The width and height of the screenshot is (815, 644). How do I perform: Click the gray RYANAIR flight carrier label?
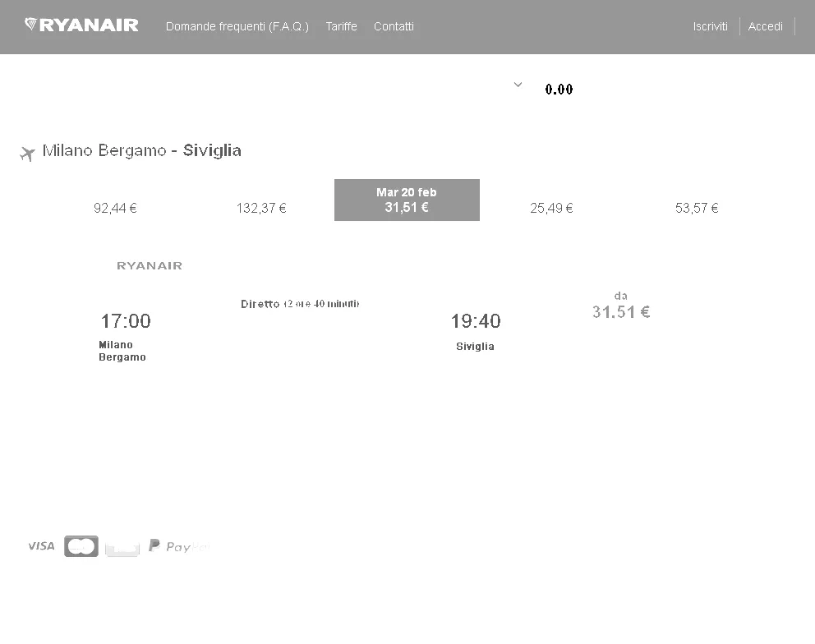coord(150,265)
